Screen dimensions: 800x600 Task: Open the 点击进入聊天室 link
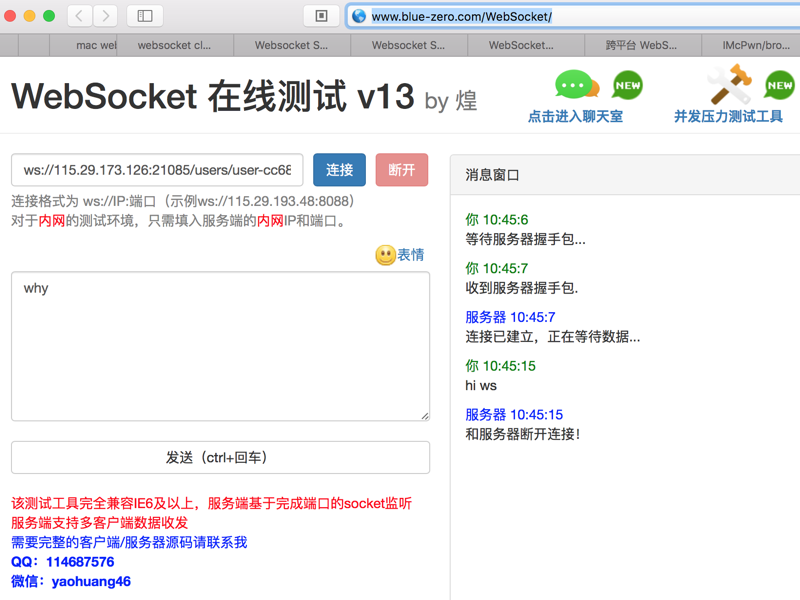576,116
